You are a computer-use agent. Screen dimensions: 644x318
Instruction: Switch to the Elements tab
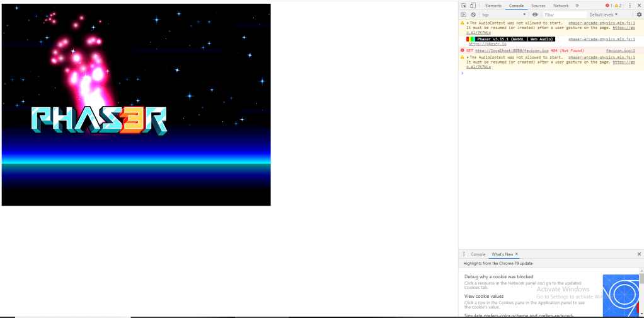click(493, 6)
